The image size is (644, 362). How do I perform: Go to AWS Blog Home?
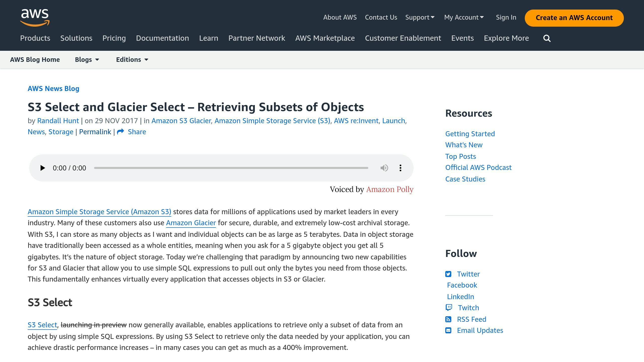(35, 60)
